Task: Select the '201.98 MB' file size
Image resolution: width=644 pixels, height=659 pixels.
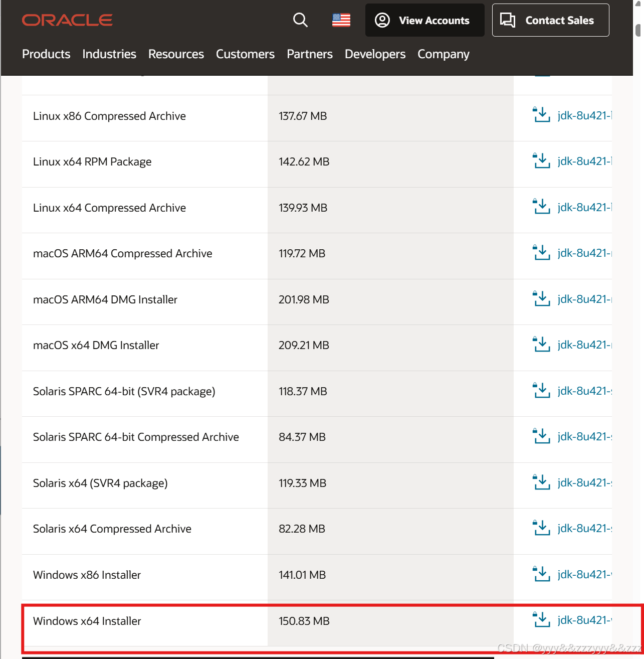Action: (x=304, y=299)
